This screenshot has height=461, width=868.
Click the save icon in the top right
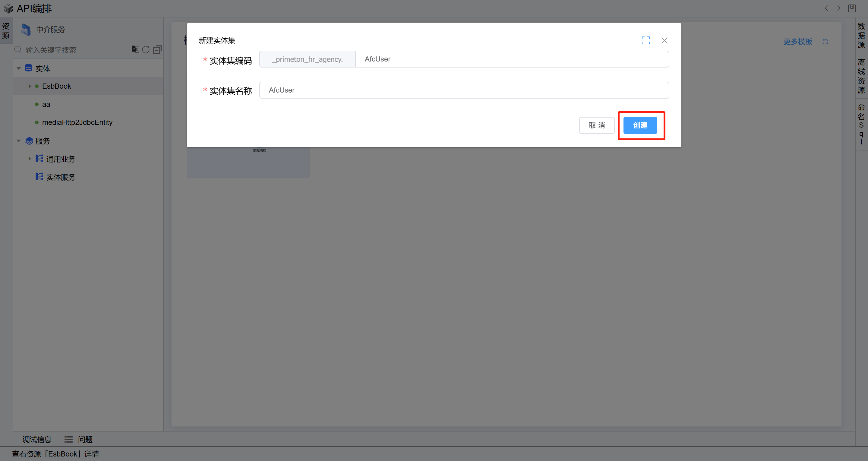pyautogui.click(x=852, y=8)
